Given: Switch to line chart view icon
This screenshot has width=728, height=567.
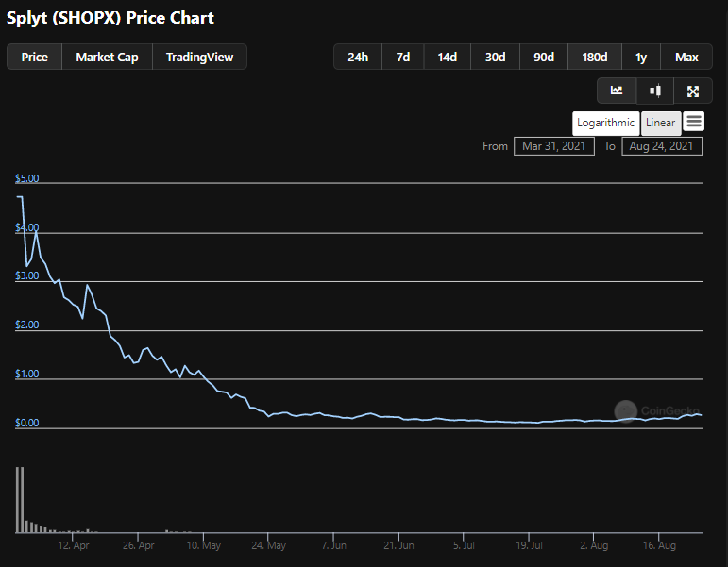Looking at the screenshot, I should click(616, 91).
